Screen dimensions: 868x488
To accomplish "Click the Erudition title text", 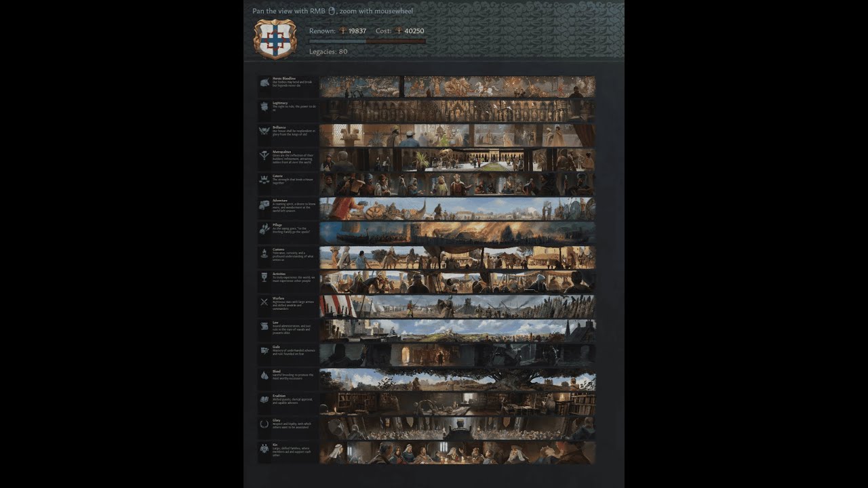I will (279, 396).
